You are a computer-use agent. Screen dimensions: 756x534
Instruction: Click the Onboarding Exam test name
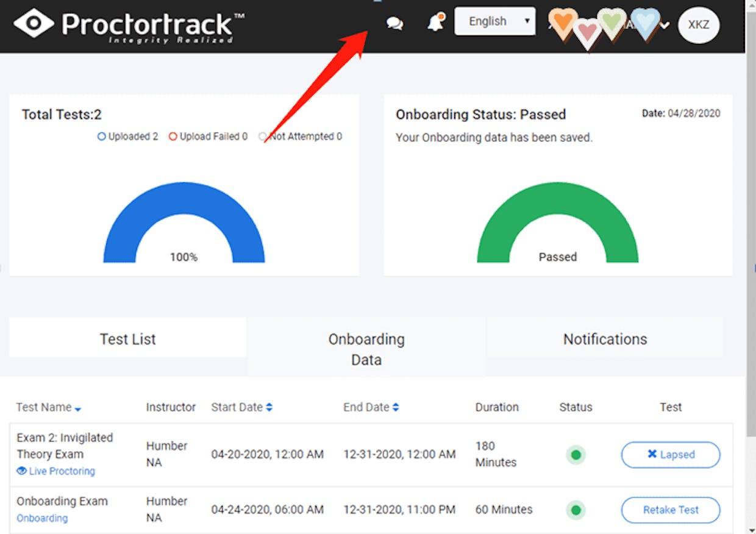(62, 501)
